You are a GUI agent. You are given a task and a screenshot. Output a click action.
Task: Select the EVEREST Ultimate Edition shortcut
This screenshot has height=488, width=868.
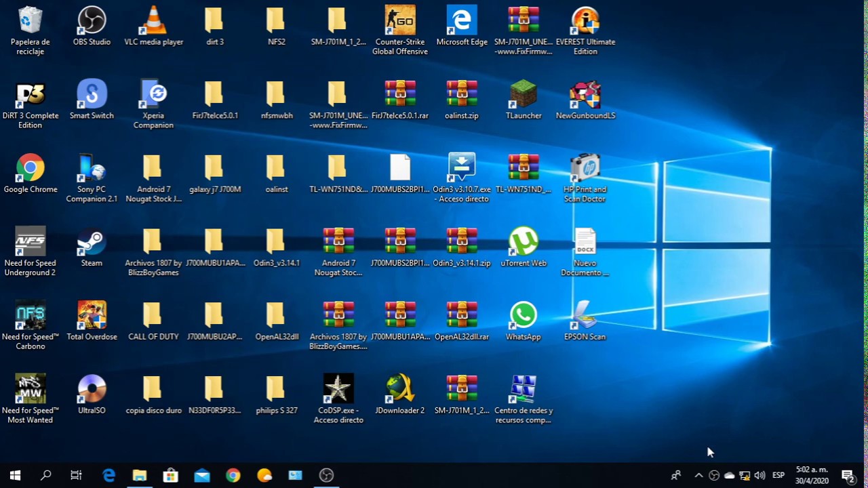(585, 31)
